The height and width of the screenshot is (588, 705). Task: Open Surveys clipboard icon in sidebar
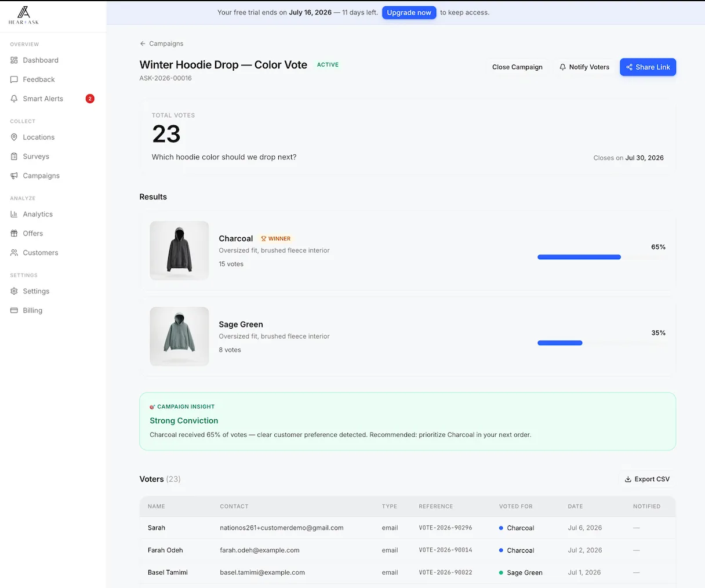(14, 157)
